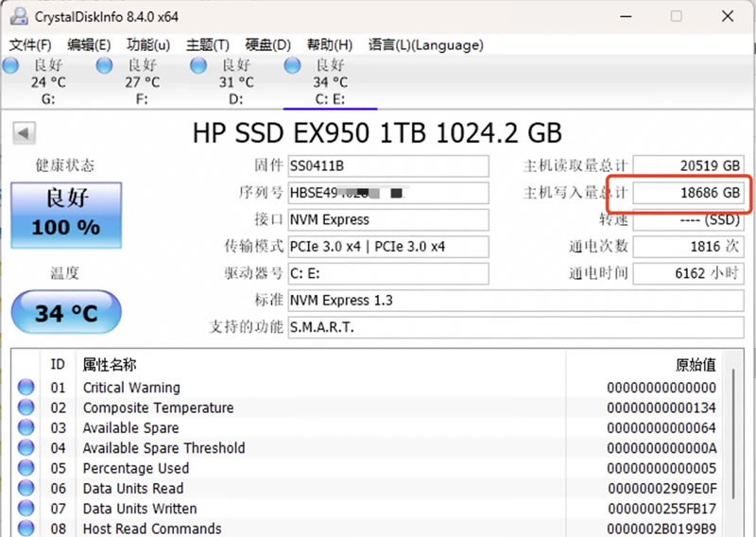
Task: Click the SMART attribute list vertical scrollbar
Action: coord(733,434)
